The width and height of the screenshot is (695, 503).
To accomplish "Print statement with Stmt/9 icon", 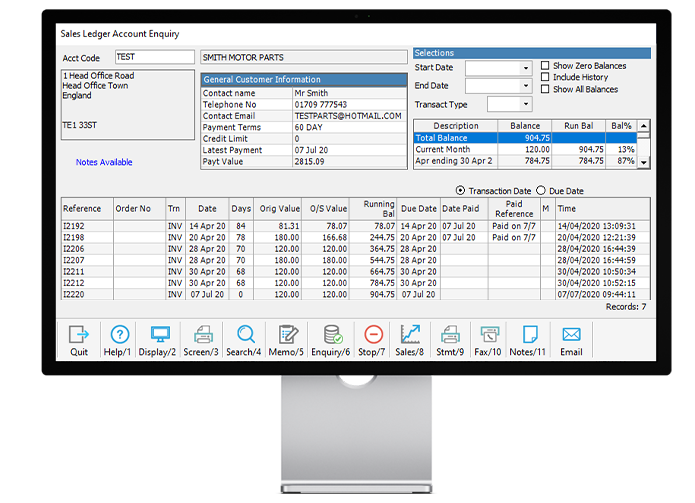I will click(450, 335).
